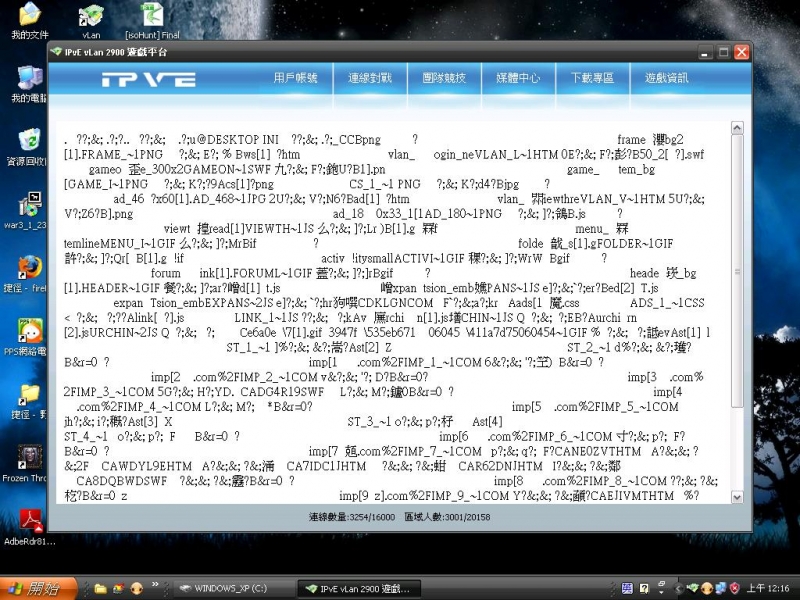
Task: Click the IPvE logo in header
Action: [x=153, y=79]
